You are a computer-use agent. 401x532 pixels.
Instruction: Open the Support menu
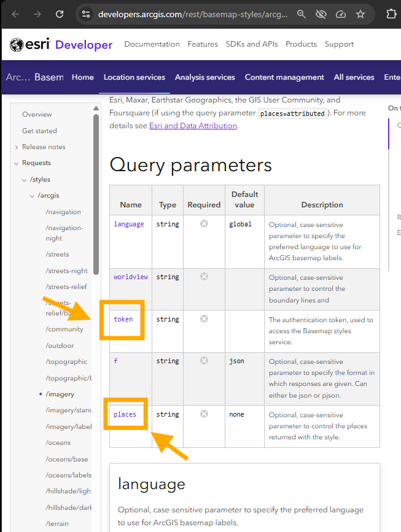click(x=339, y=44)
